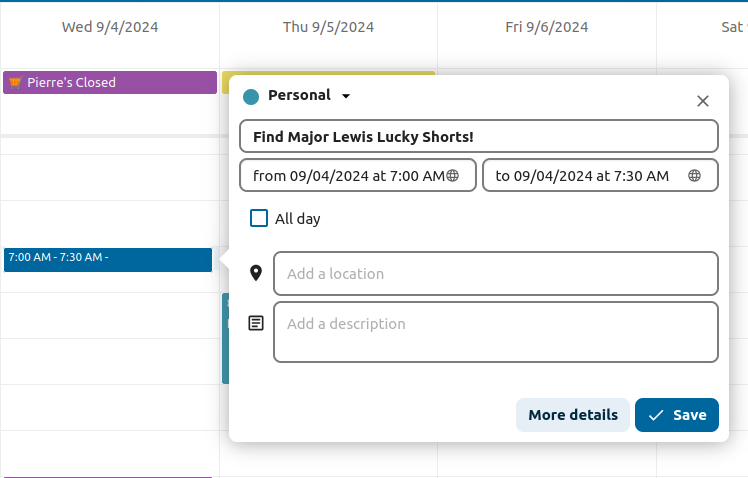Click the location pin icon
Image resolution: width=748 pixels, height=478 pixels.
(256, 273)
